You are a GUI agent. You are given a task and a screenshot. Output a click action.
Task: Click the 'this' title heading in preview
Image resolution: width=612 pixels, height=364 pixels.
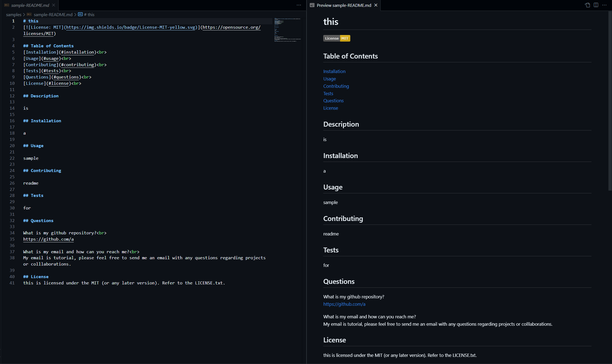331,22
